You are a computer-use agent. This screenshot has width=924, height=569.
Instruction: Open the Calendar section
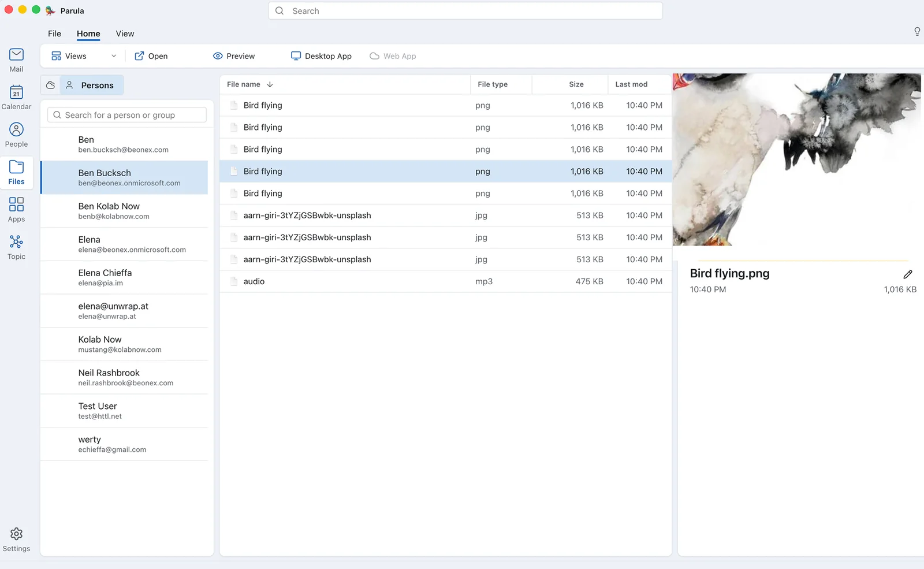[16, 98]
